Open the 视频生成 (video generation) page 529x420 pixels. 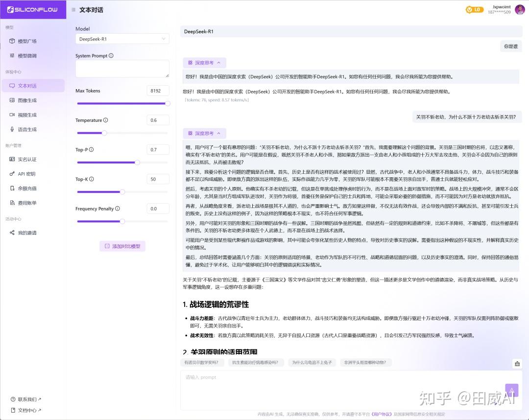28,115
